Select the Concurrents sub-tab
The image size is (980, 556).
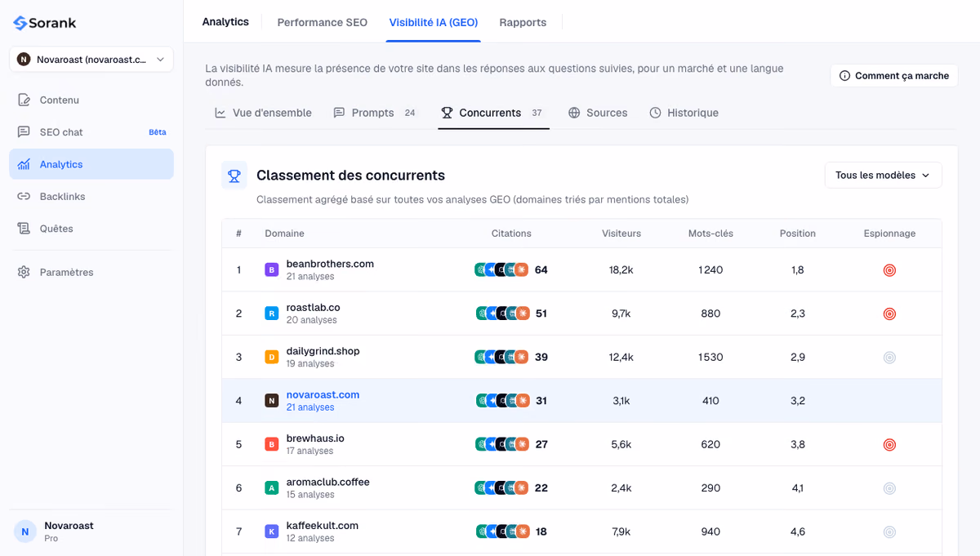(492, 113)
